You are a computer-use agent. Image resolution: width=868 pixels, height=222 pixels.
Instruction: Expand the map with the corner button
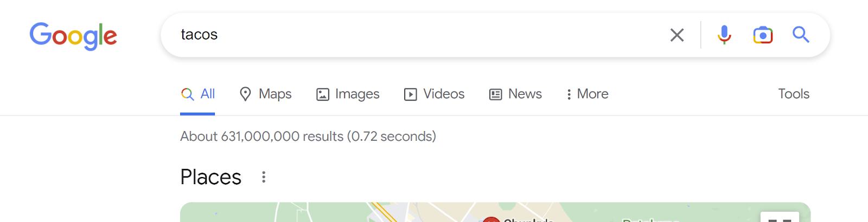780,218
